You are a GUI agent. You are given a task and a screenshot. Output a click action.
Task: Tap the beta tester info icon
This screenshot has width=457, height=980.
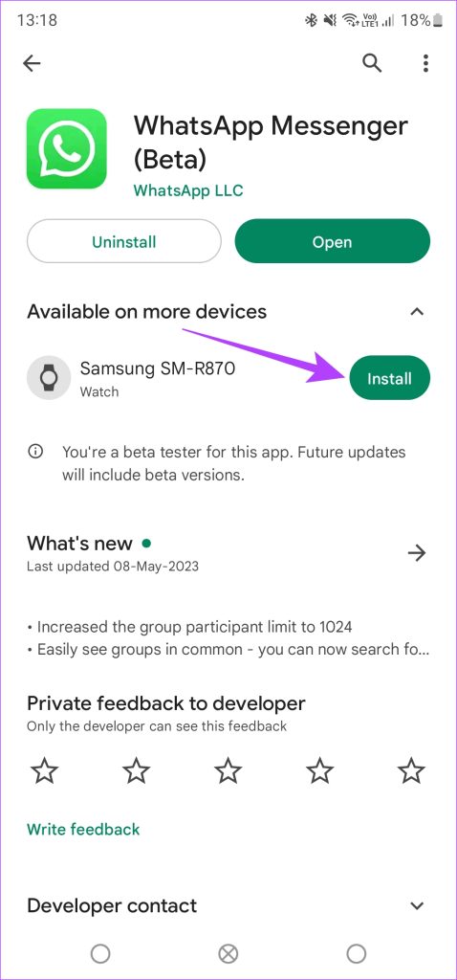35,452
